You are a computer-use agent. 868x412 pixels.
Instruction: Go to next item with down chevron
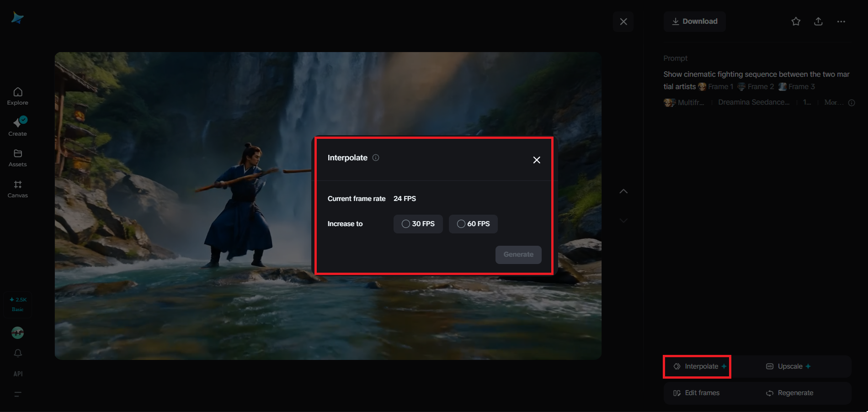click(623, 221)
